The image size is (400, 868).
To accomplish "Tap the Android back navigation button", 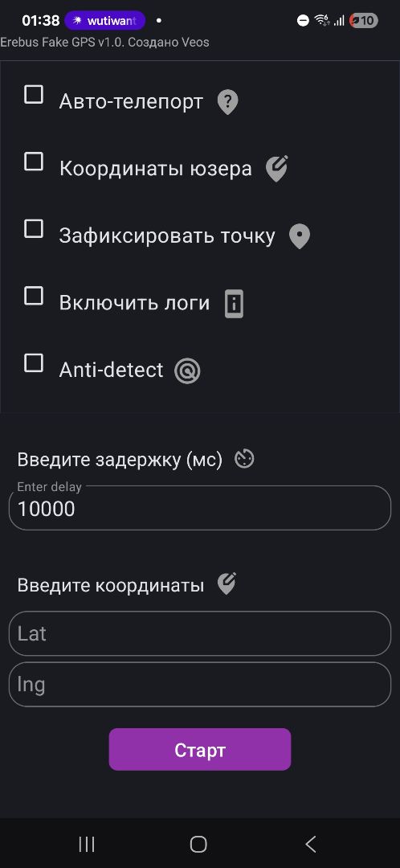I will point(311,844).
